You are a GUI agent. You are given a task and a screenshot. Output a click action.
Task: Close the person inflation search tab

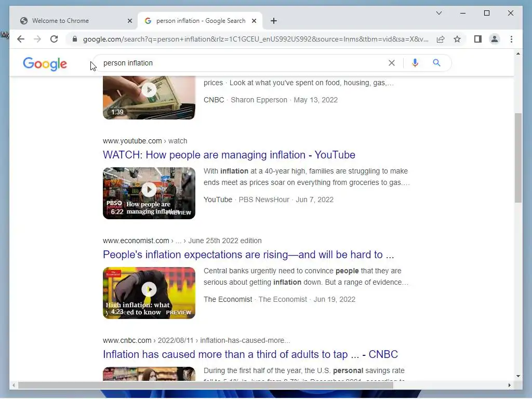[254, 21]
